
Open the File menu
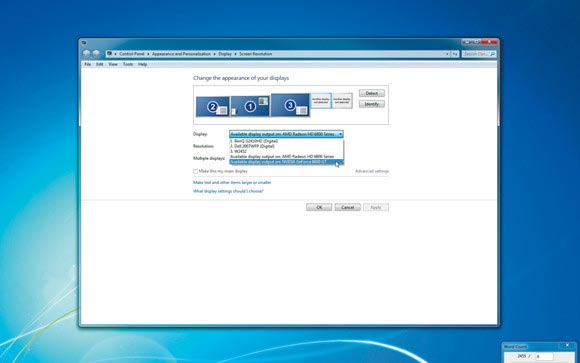coord(88,64)
